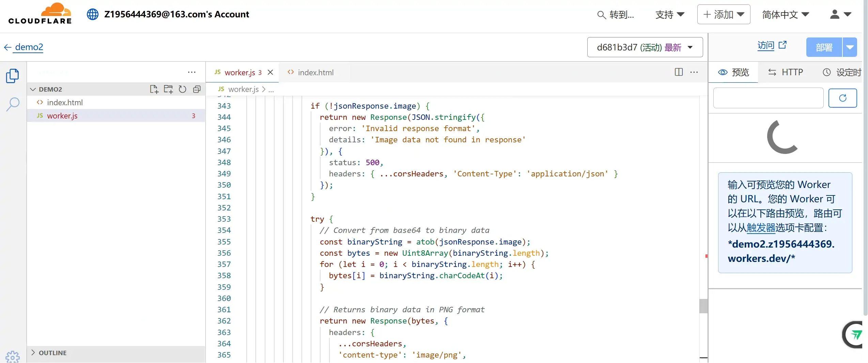Select the 设定时 schedule tab
Screen dimensions: 868x363
pyautogui.click(x=842, y=72)
